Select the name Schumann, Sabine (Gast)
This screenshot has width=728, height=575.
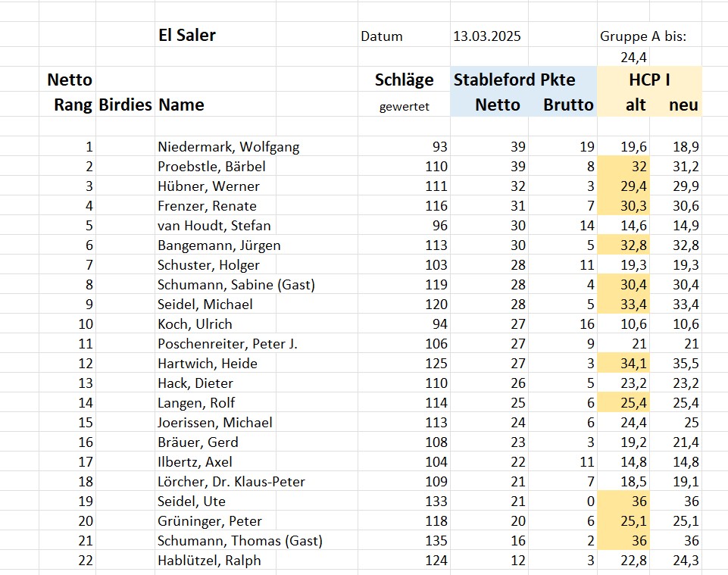pos(236,285)
